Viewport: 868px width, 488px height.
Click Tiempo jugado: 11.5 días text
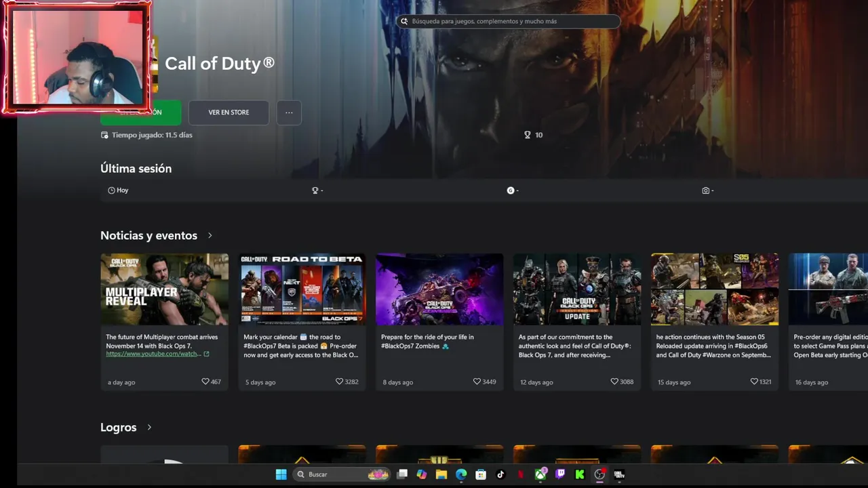click(x=152, y=135)
